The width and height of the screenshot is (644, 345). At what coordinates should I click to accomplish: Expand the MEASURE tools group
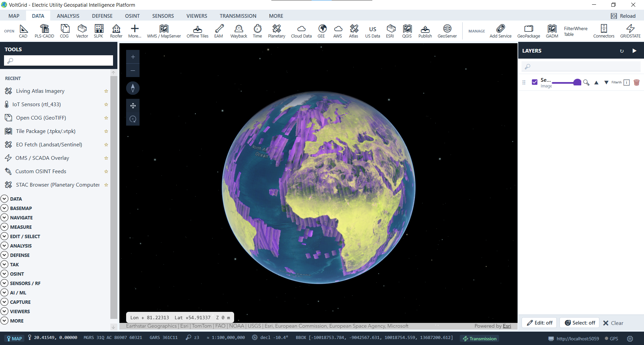[x=4, y=227]
